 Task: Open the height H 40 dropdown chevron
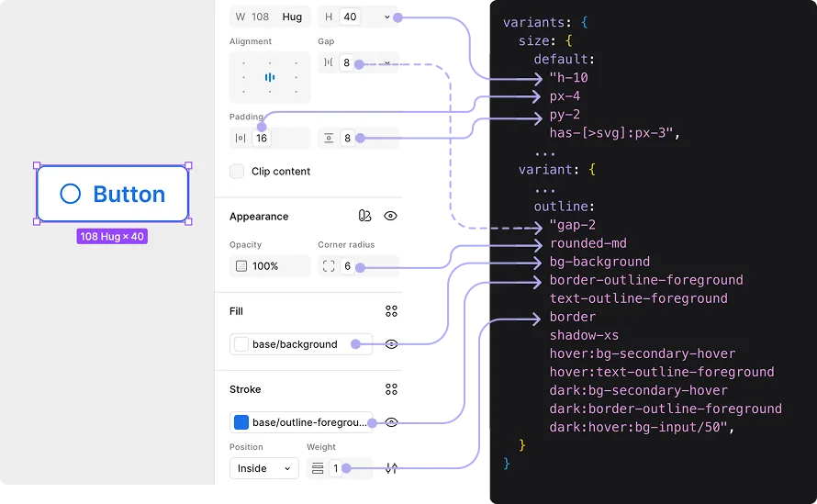(387, 17)
